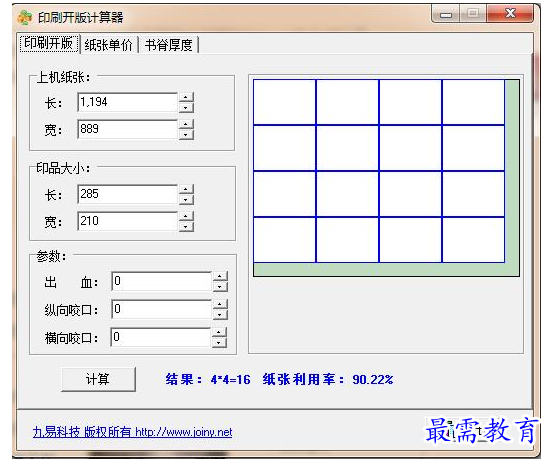This screenshot has height=462, width=547.
Task: Click the result text 4*4=16
Action: pos(231,379)
